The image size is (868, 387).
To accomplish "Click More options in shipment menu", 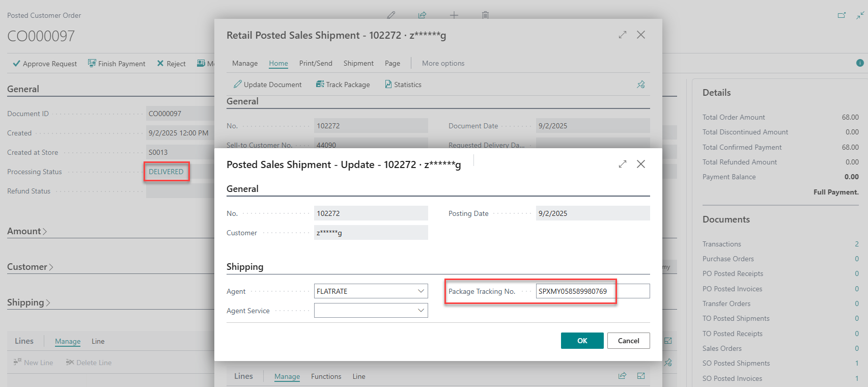I will point(443,63).
